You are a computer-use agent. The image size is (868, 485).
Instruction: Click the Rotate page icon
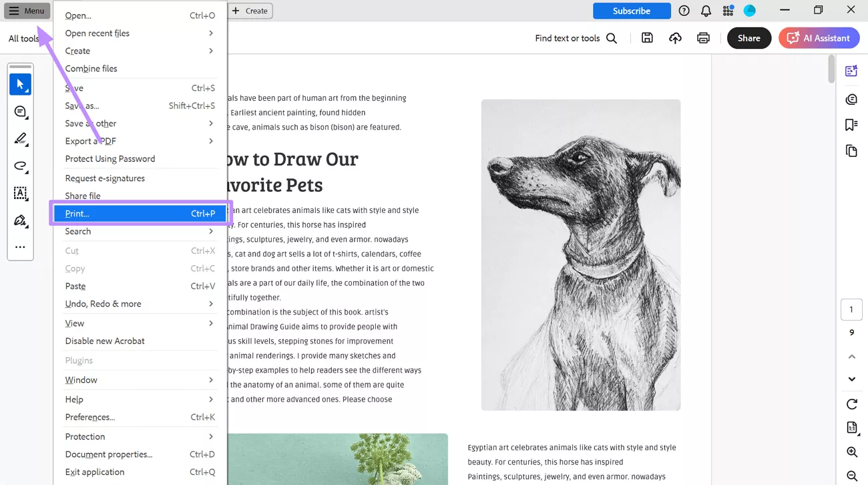851,404
